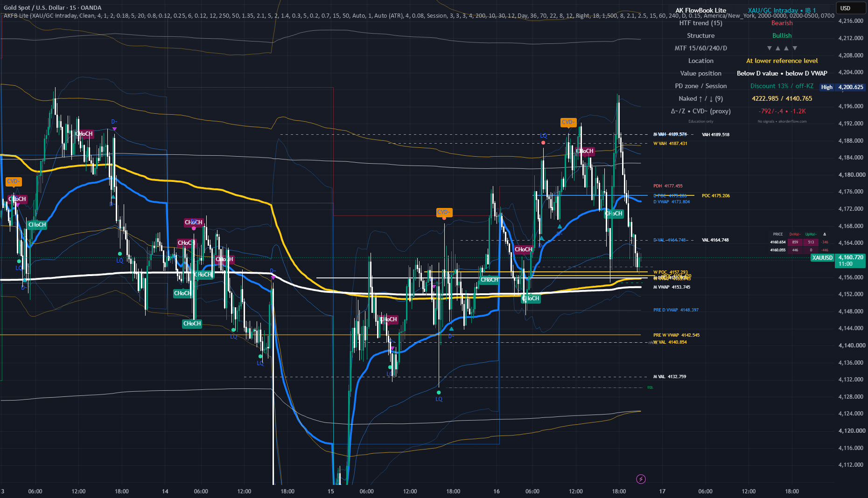Click the Bullish Structure value
The width and height of the screenshot is (868, 498).
782,35
